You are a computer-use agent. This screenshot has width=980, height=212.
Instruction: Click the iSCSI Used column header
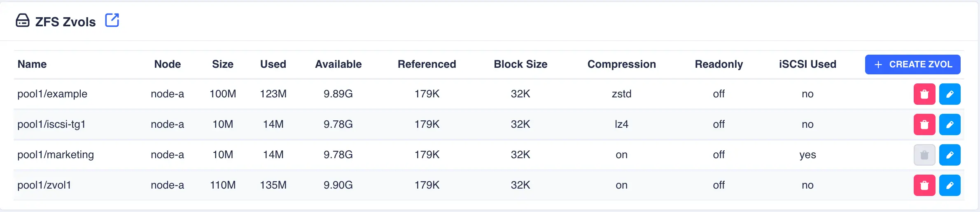(x=807, y=64)
